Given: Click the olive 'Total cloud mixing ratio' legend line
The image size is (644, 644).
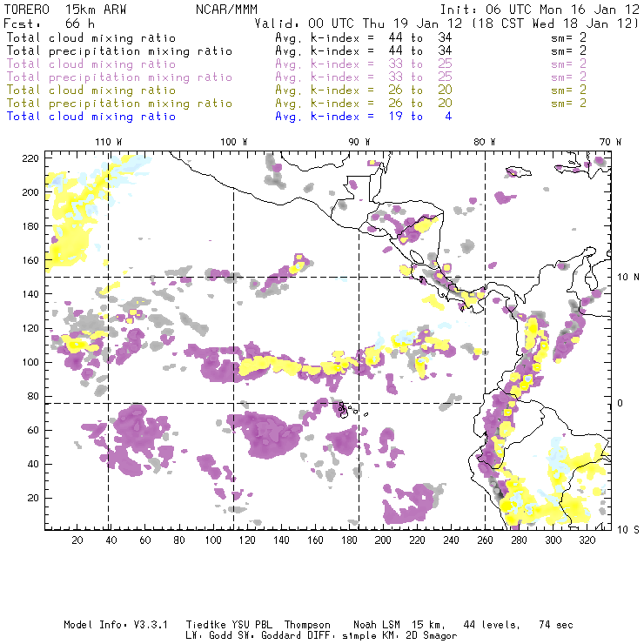Looking at the screenshot, I should pos(91,90).
